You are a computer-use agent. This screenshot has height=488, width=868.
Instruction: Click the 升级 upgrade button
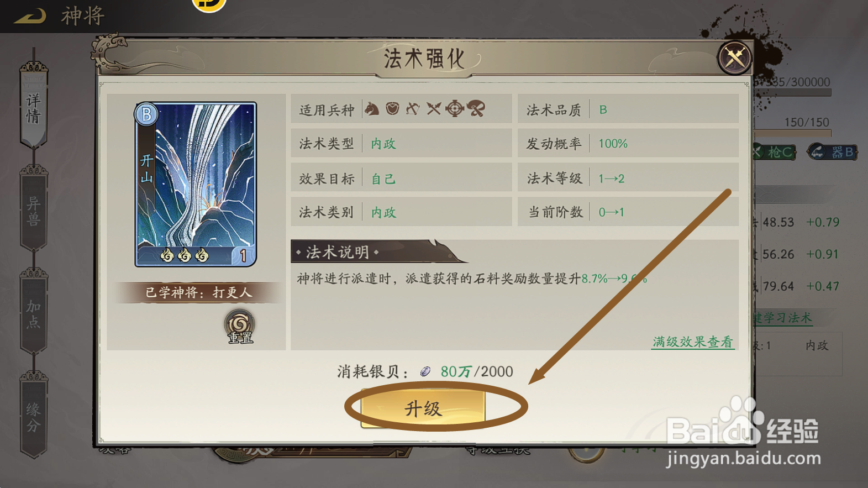423,408
